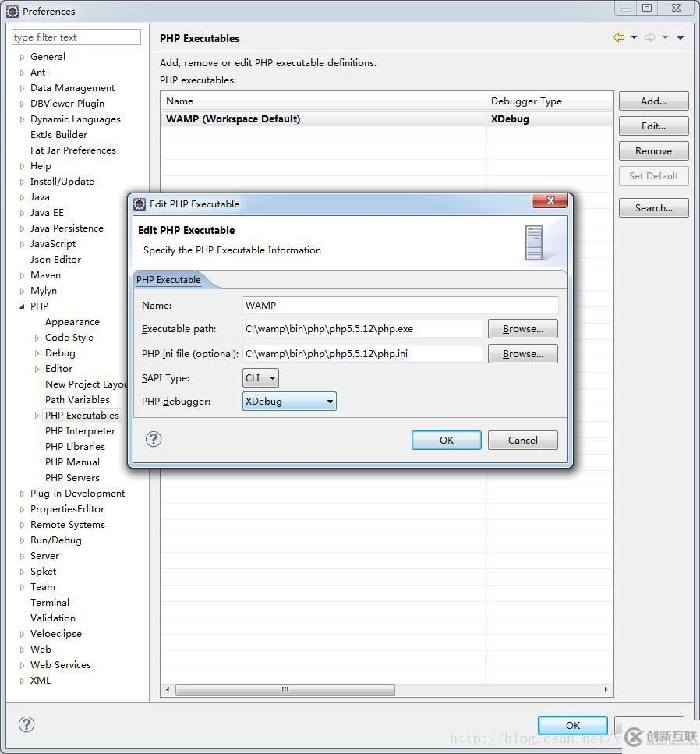The width and height of the screenshot is (700, 754).
Task: Select PHP Servers in the tree
Action: [72, 477]
